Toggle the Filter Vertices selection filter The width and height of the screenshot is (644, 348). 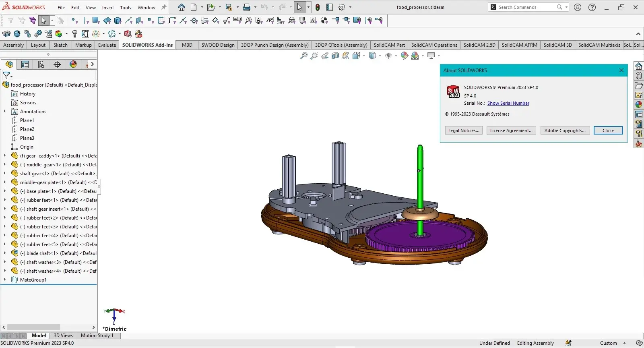pyautogui.click(x=74, y=21)
